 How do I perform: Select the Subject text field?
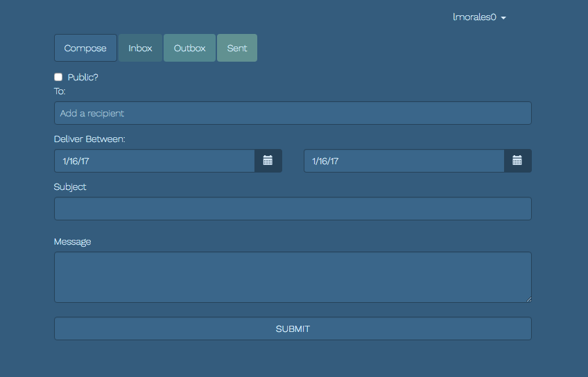293,209
